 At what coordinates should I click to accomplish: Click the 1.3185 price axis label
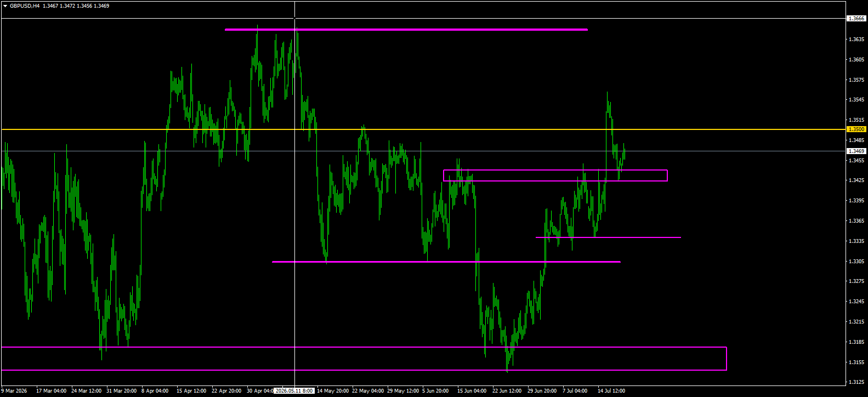(x=856, y=342)
